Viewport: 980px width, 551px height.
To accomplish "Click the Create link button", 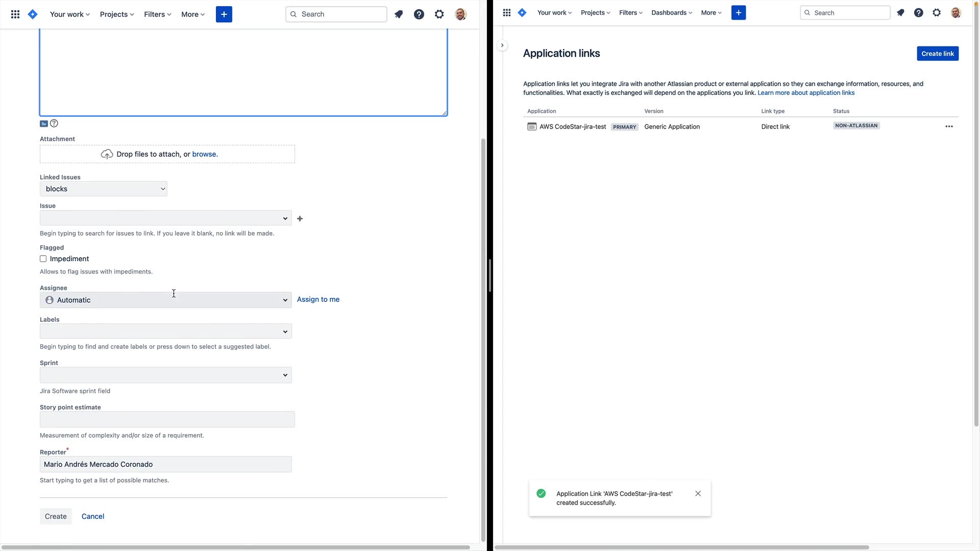I will (937, 54).
